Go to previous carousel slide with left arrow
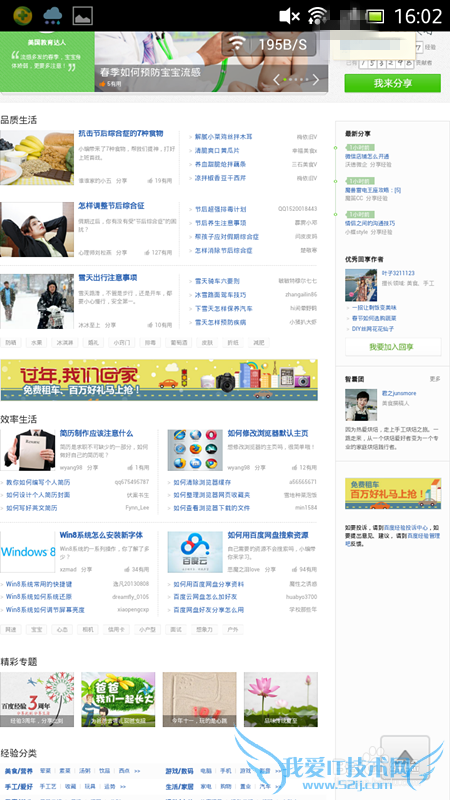The height and width of the screenshot is (800, 450). [277, 80]
